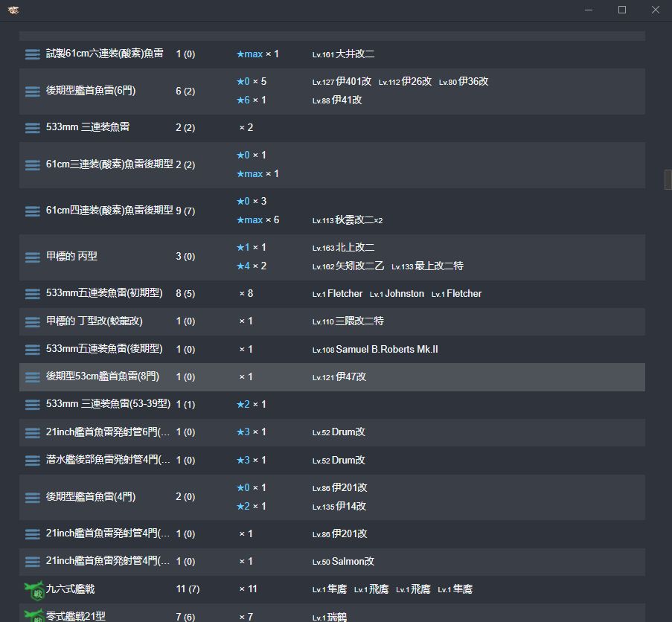Click ship 伊47改 Lv.121
The image size is (672, 622).
339,377
